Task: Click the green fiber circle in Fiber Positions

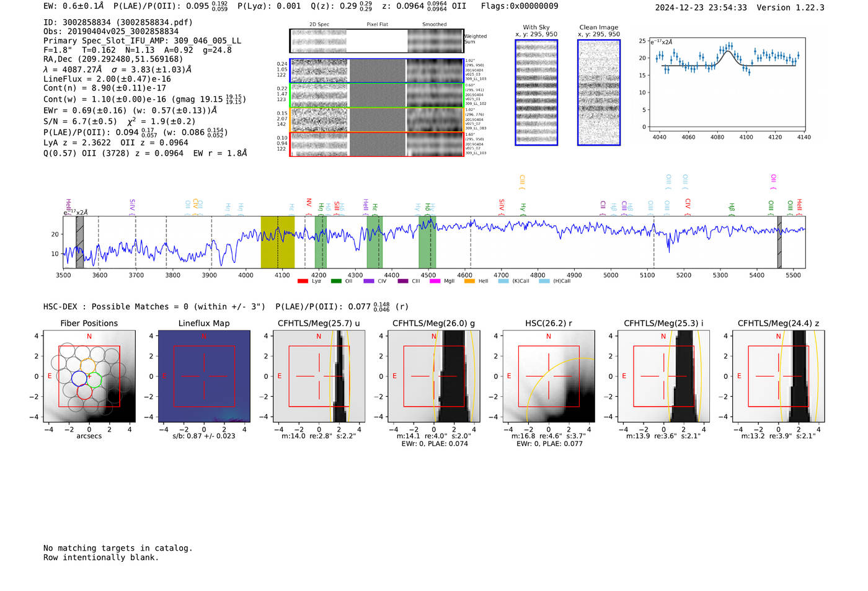Action: (94, 380)
